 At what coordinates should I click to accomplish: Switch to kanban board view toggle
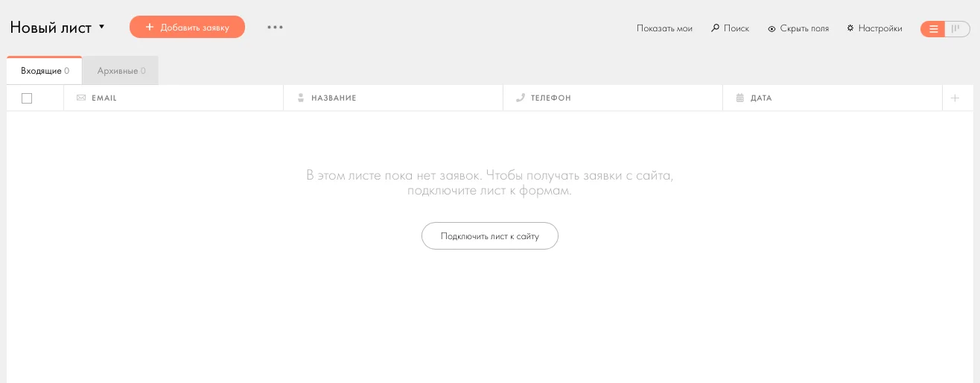click(958, 29)
